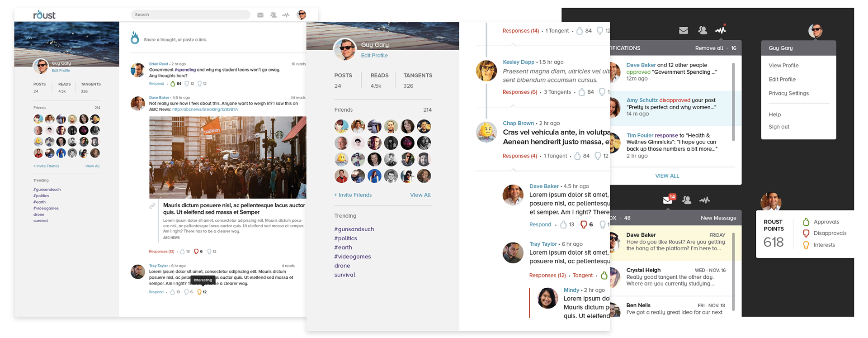Open Responses (14) in the enlarged feed
Image resolution: width=868 pixels, height=338 pixels.
coord(521,31)
